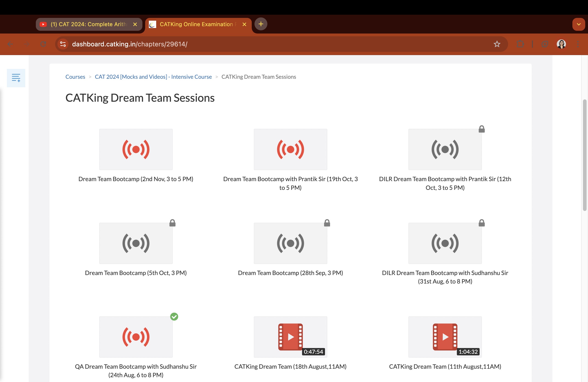The width and height of the screenshot is (588, 382).
Task: Click the toolbar icon left of profile avatar
Action: 545,44
